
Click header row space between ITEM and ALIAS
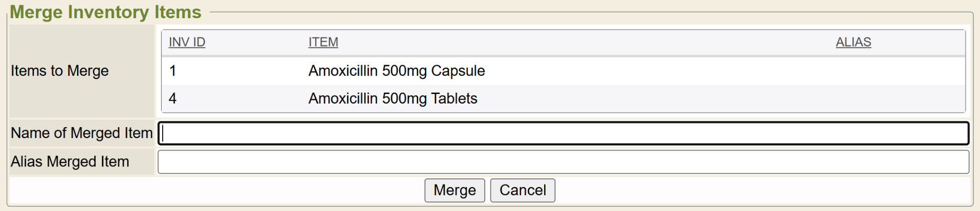pos(574,42)
